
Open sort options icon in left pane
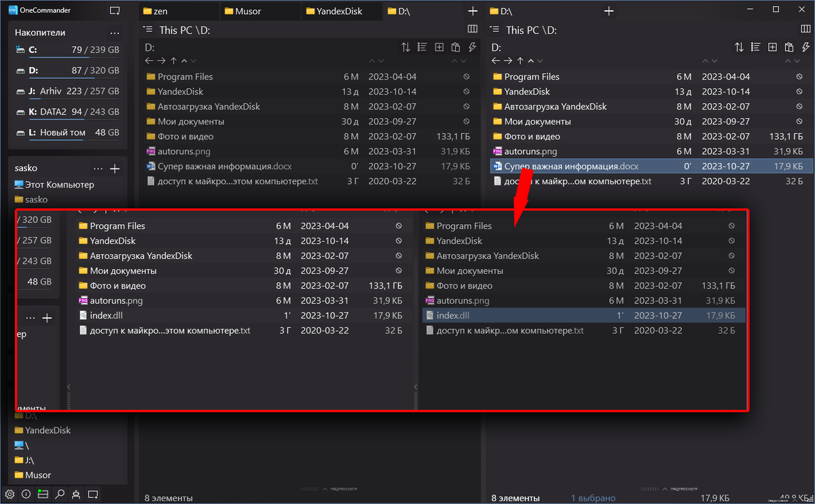coord(405,47)
